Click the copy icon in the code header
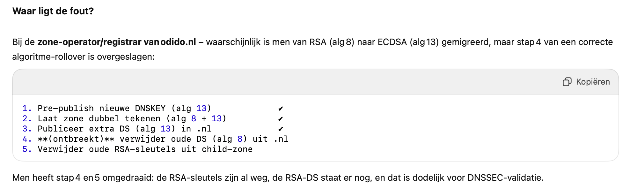The height and width of the screenshot is (196, 644). pyautogui.click(x=567, y=82)
